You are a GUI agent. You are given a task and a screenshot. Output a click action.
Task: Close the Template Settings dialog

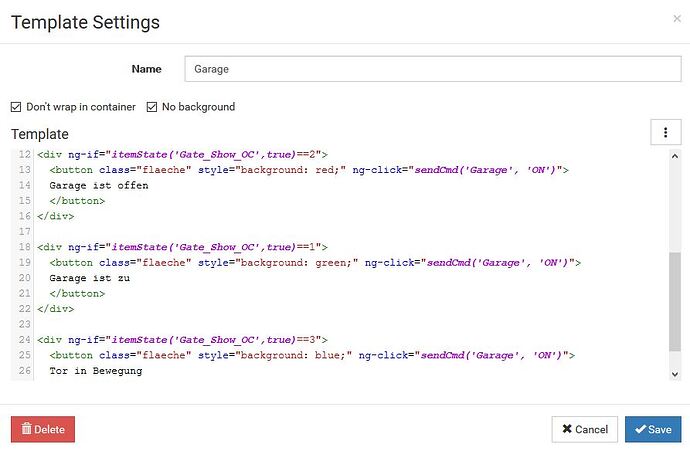[x=677, y=18]
